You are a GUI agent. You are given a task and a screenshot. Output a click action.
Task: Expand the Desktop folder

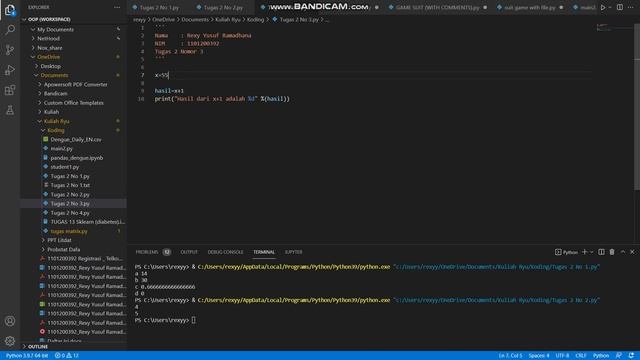pyautogui.click(x=73, y=66)
